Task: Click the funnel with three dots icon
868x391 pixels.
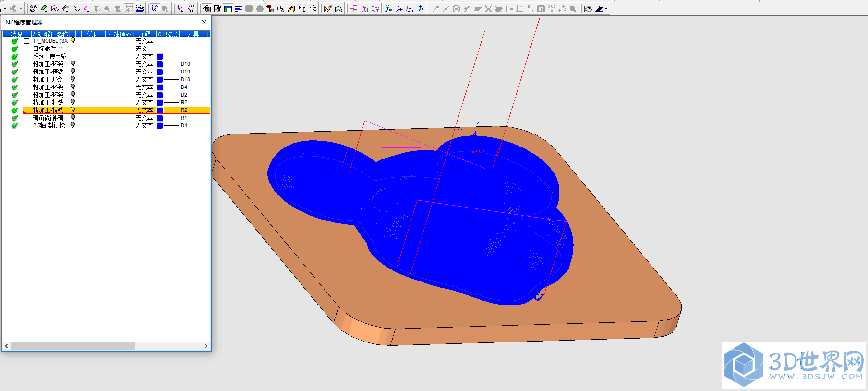Action: (191, 9)
